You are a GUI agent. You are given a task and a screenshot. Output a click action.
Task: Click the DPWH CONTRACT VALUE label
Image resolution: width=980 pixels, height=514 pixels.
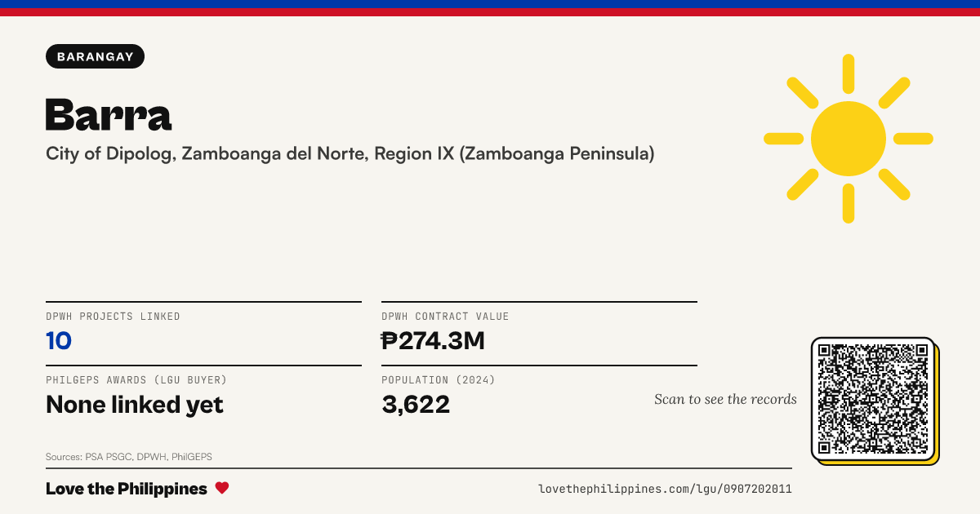tap(445, 317)
